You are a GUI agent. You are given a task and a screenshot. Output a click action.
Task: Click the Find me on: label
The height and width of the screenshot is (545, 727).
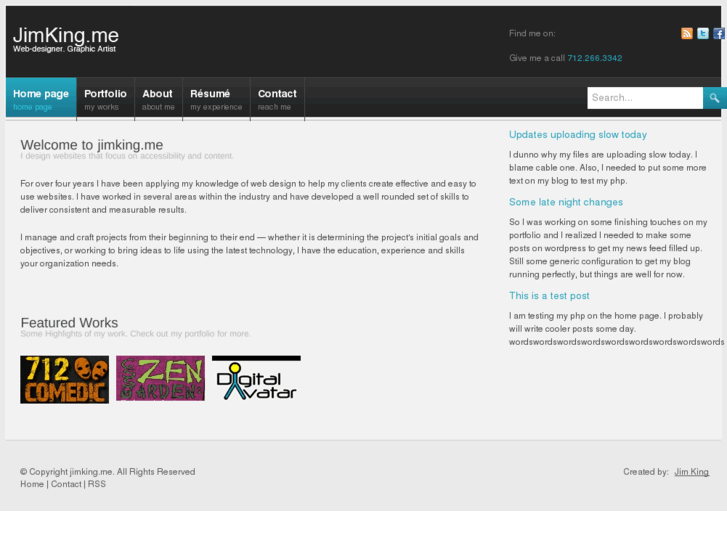(532, 33)
